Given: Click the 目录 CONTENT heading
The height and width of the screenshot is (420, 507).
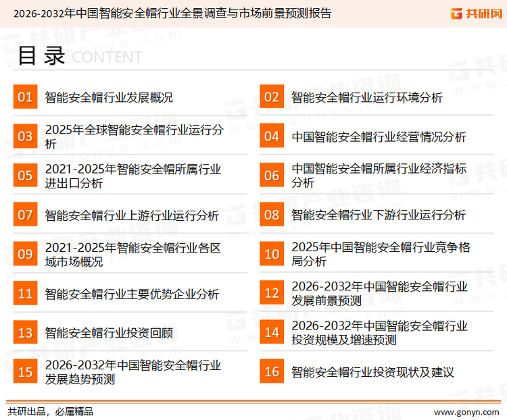Looking at the screenshot, I should pyautogui.click(x=79, y=57).
